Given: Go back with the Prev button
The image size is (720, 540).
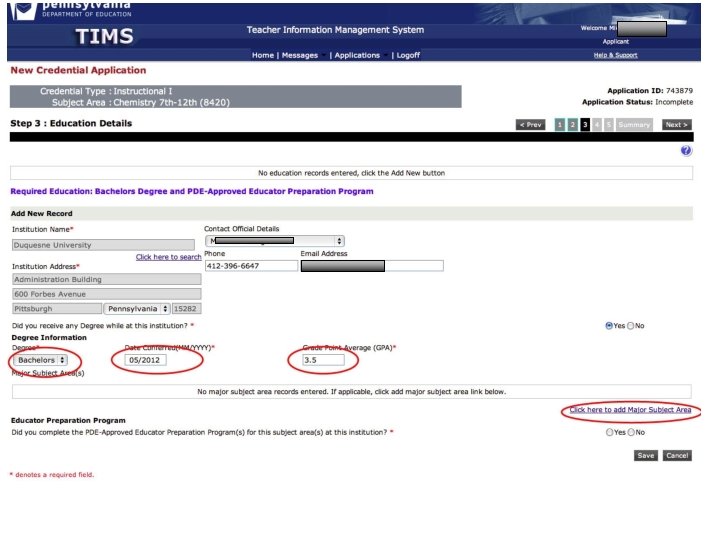Looking at the screenshot, I should tap(530, 124).
